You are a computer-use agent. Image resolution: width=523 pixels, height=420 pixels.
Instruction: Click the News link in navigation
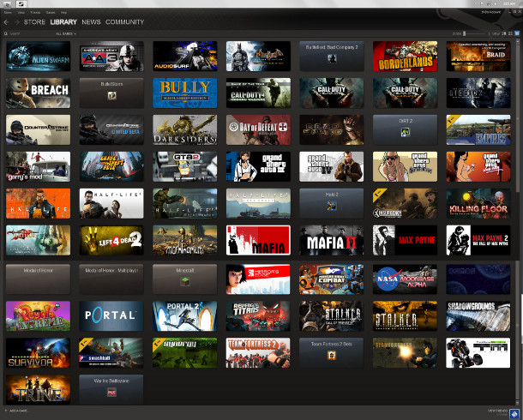click(91, 21)
